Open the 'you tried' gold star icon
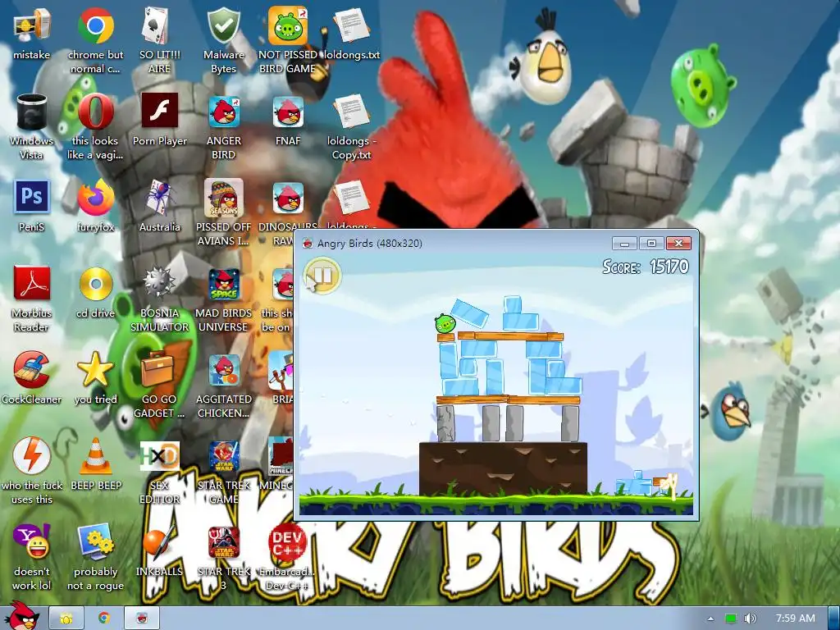 tap(95, 377)
